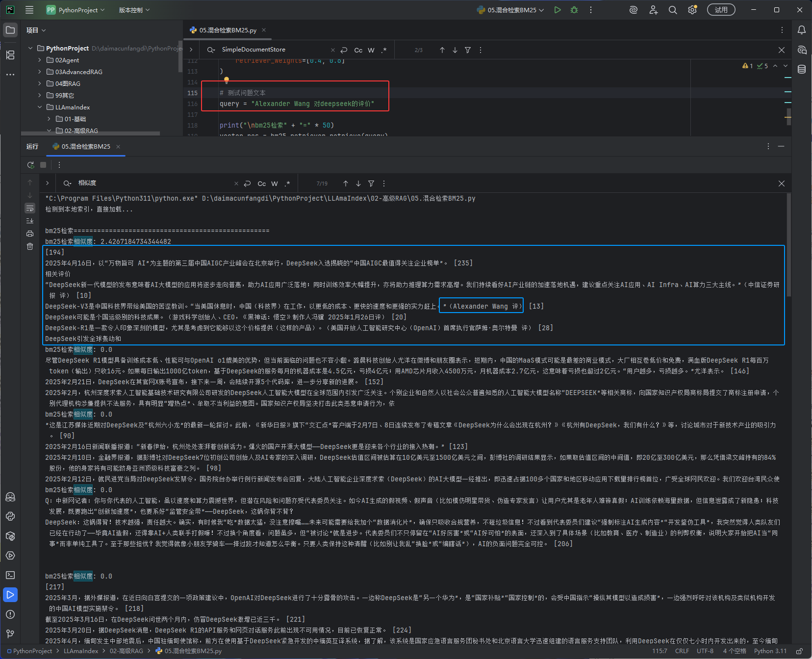This screenshot has height=659, width=812.
Task: Toggle regex option in console search
Action: coord(287,184)
